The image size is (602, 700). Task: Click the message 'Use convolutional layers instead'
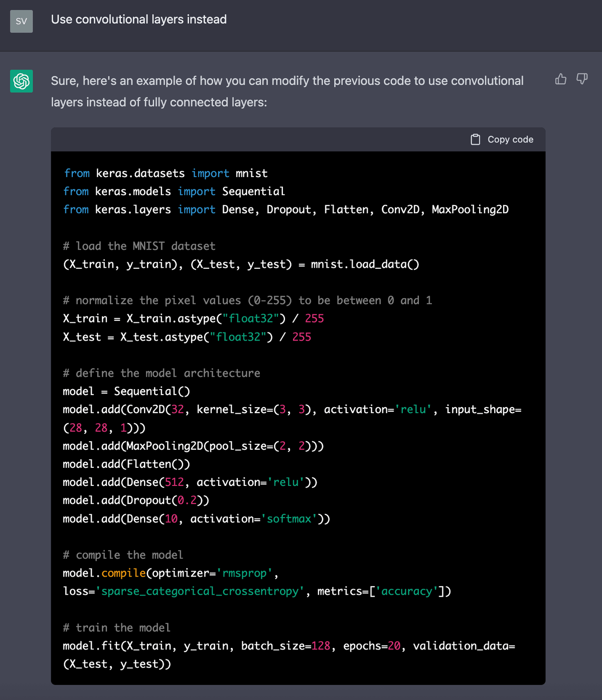coord(139,20)
